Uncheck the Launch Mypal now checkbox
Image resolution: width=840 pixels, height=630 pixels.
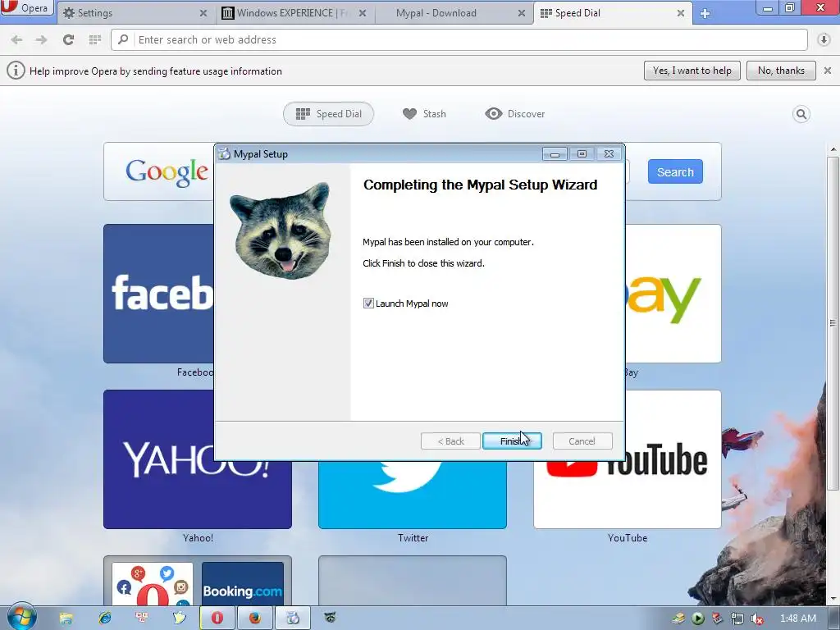tap(368, 304)
